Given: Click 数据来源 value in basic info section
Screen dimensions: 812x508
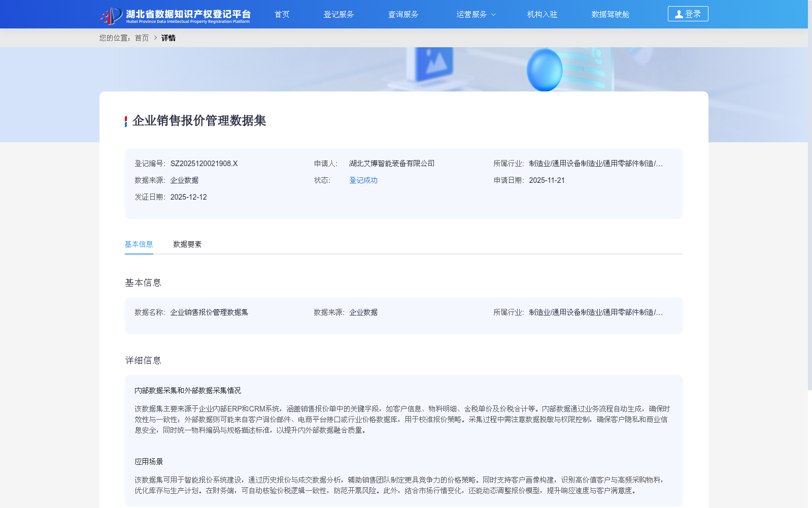Looking at the screenshot, I should 363,312.
